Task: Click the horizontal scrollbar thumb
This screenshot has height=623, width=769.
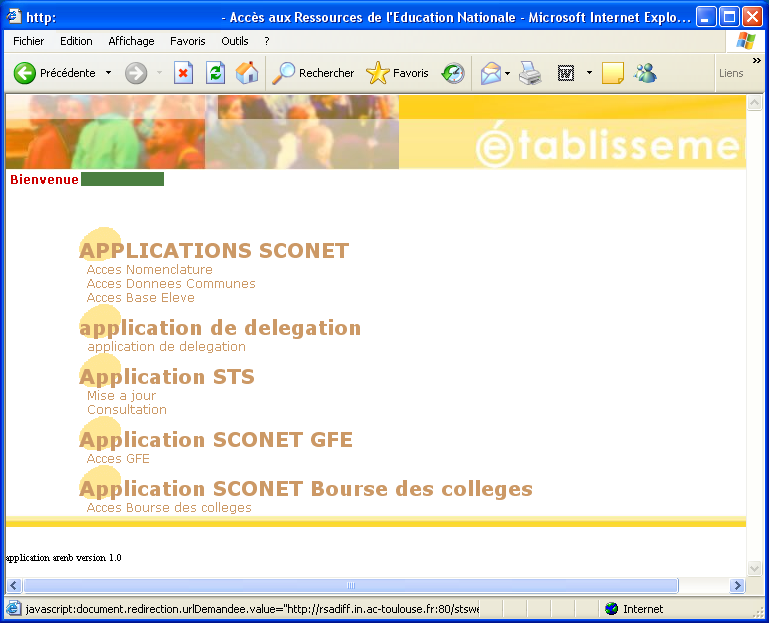Action: pyautogui.click(x=351, y=585)
